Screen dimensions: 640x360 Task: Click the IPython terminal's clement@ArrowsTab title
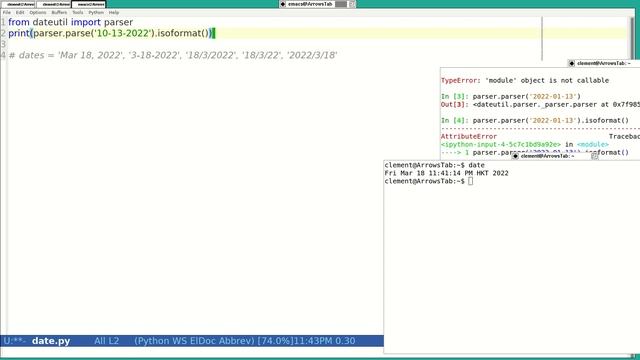pyautogui.click(x=604, y=63)
